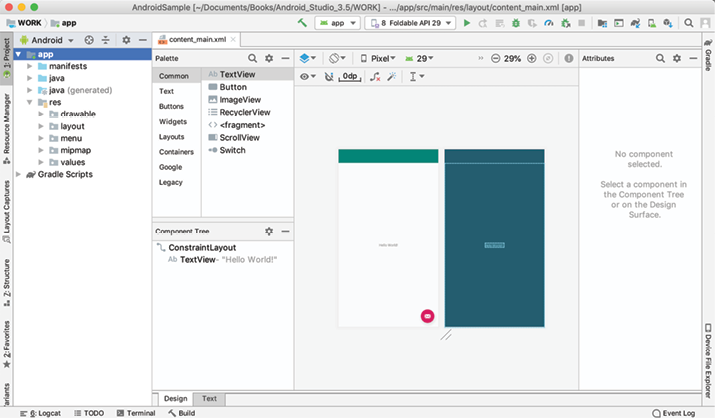This screenshot has height=418, width=715.
Task: Click the Search Everywhere magnifier in main toolbar
Action: coord(689,23)
